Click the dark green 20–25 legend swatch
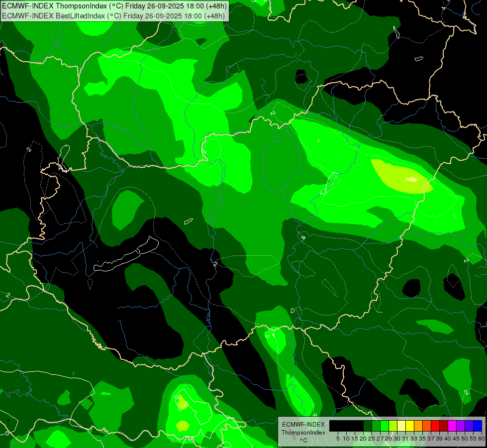This screenshot has width=487, height=448. (368, 426)
